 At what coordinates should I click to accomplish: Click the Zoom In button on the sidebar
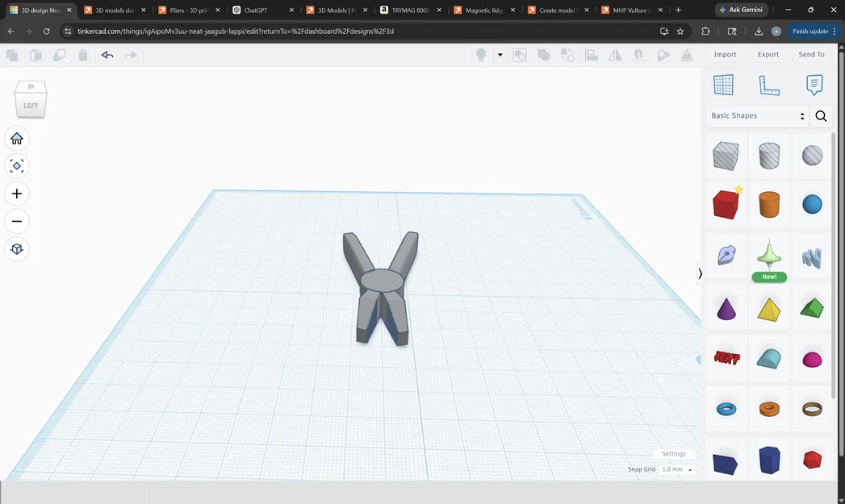coord(16,194)
